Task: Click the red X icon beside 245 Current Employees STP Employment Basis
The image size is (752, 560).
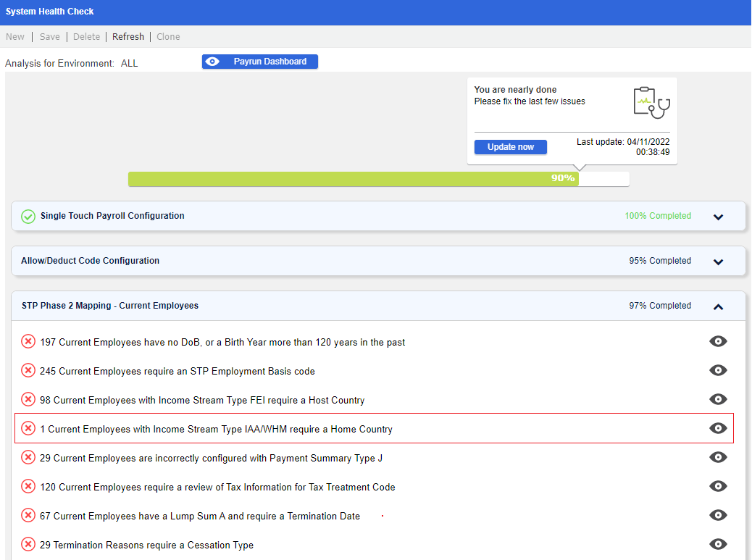Action: (x=28, y=371)
